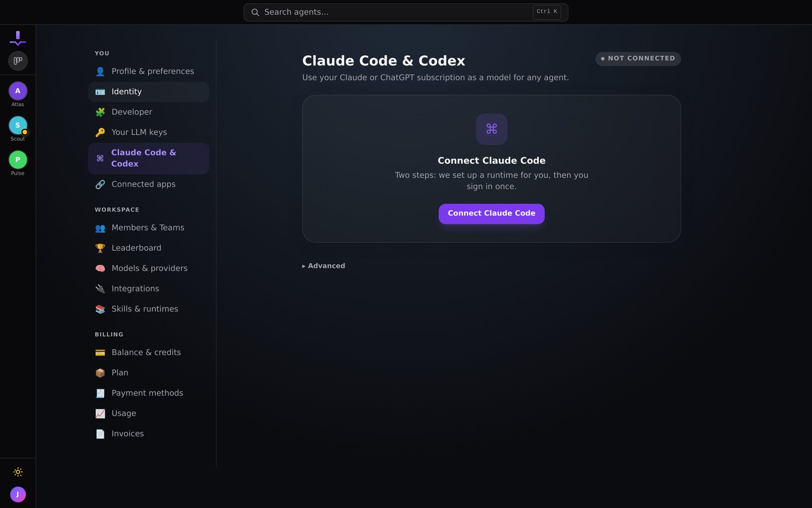This screenshot has height=508, width=812.
Task: Click the Ctrl K shortcut badge
Action: click(547, 12)
